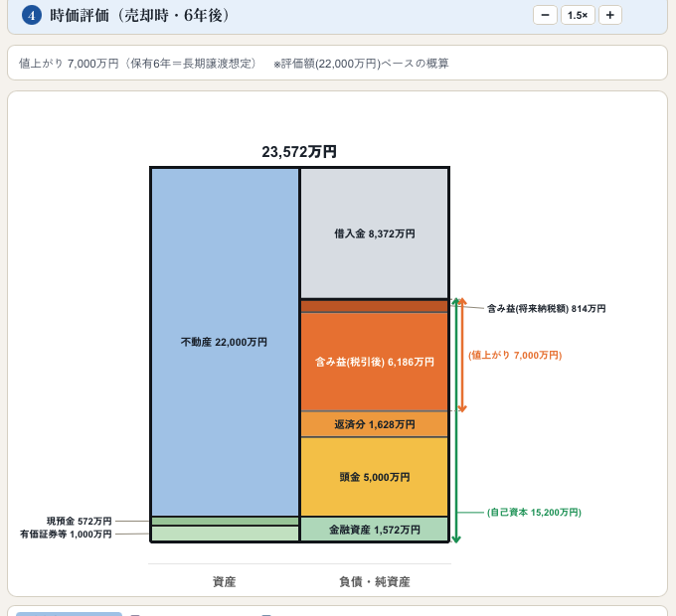This screenshot has height=616, width=676.
Task: Select the 不動産 22,000万円 block
Action: click(x=225, y=342)
